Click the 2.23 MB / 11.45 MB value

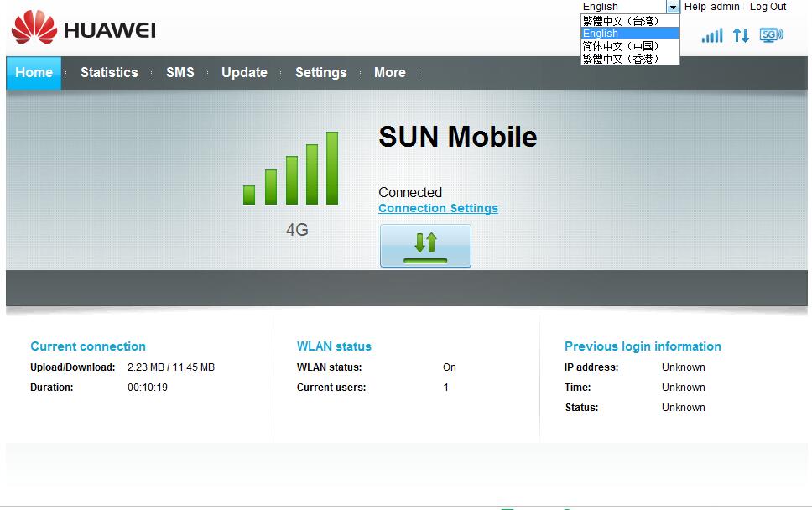pyautogui.click(x=171, y=367)
